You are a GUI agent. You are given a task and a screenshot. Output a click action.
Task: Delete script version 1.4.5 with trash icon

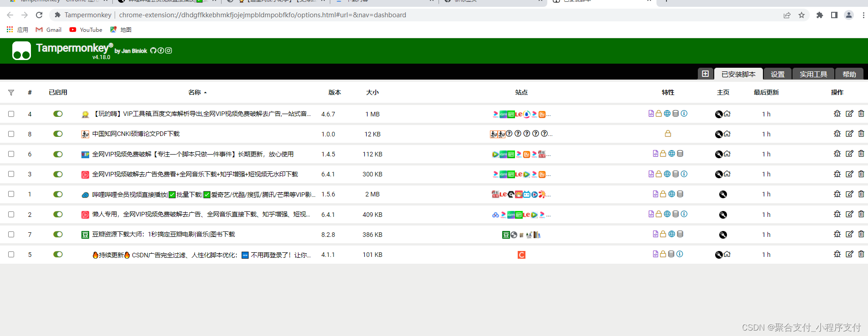pos(861,154)
